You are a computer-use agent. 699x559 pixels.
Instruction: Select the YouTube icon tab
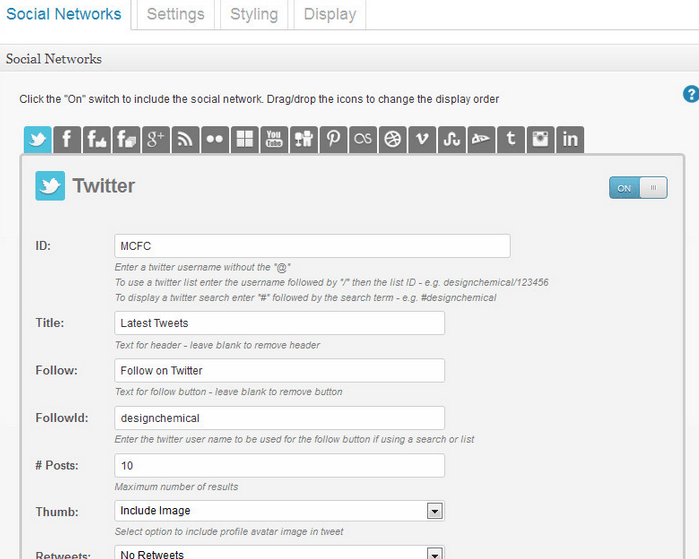tap(274, 140)
